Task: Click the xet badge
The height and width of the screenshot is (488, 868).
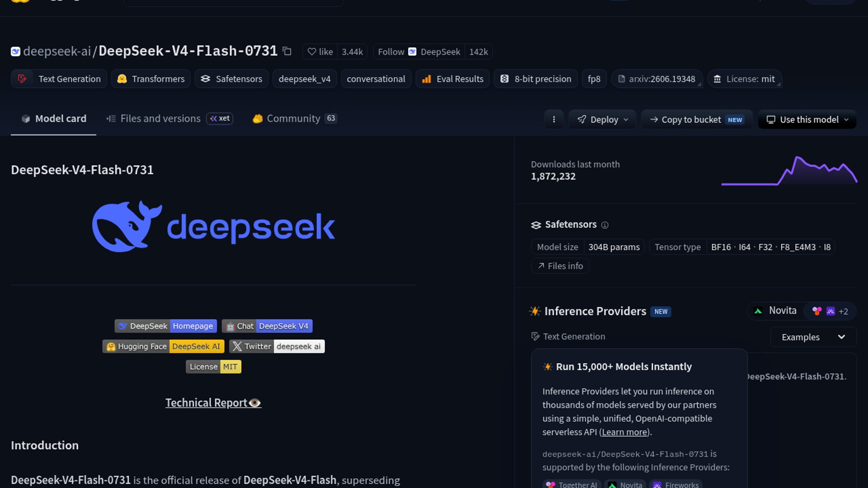Action: coord(220,118)
